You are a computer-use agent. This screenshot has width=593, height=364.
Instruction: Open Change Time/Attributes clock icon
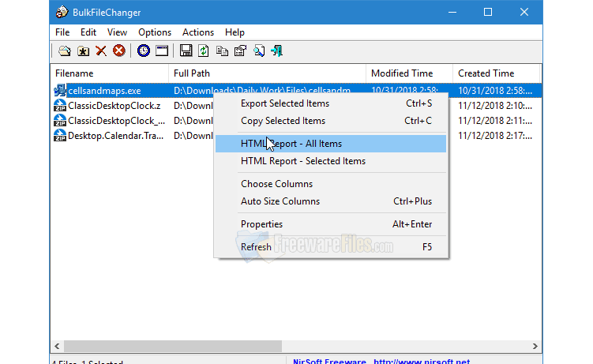coord(144,51)
